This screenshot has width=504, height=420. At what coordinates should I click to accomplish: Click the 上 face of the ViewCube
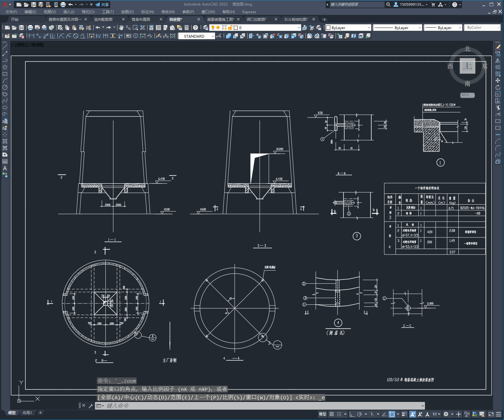tap(467, 66)
